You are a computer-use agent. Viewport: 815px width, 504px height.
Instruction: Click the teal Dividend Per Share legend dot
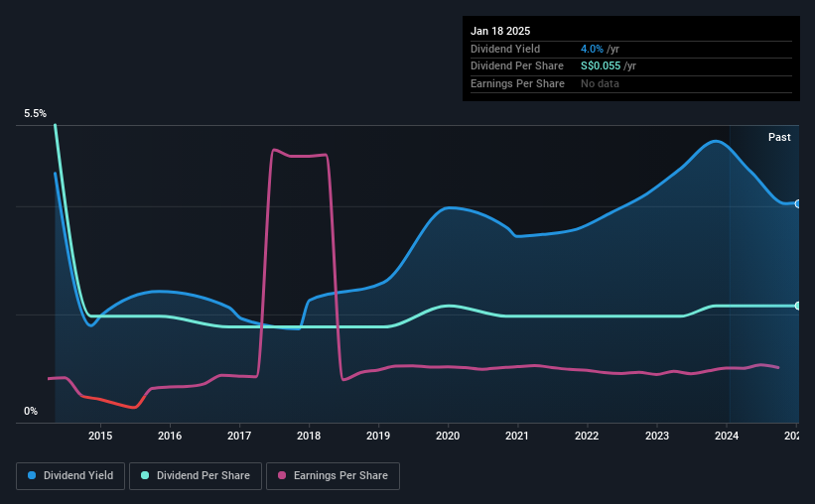pos(145,475)
